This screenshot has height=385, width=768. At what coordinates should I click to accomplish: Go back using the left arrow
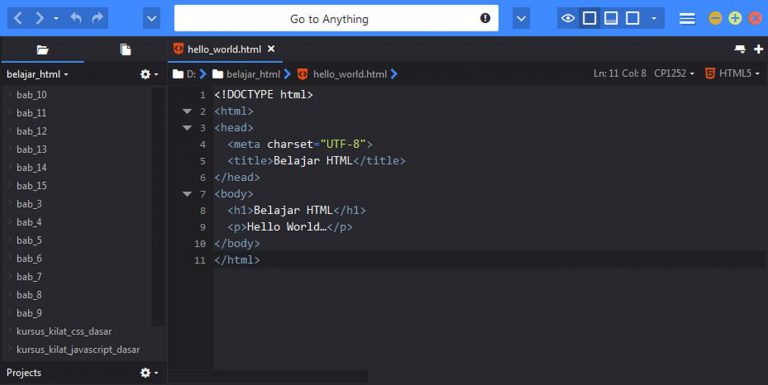(x=18, y=19)
